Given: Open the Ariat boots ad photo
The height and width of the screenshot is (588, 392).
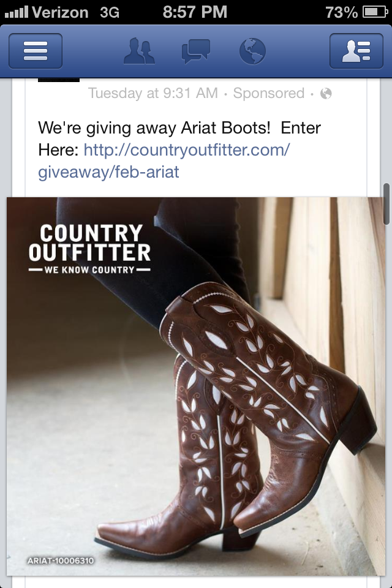Looking at the screenshot, I should (x=196, y=386).
